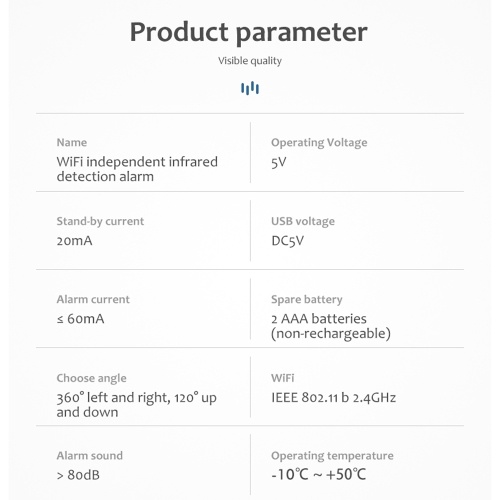Click the Name label
The height and width of the screenshot is (500, 500).
coord(72,142)
